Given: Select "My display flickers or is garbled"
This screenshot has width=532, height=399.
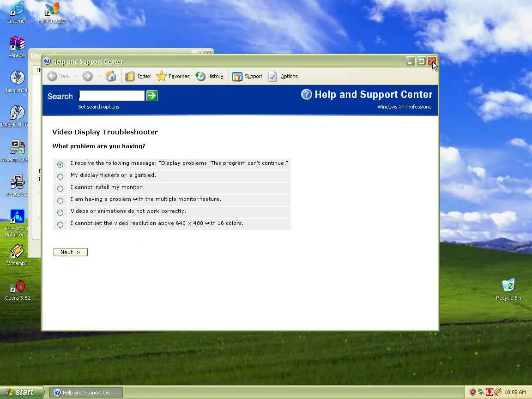Looking at the screenshot, I should 60,176.
